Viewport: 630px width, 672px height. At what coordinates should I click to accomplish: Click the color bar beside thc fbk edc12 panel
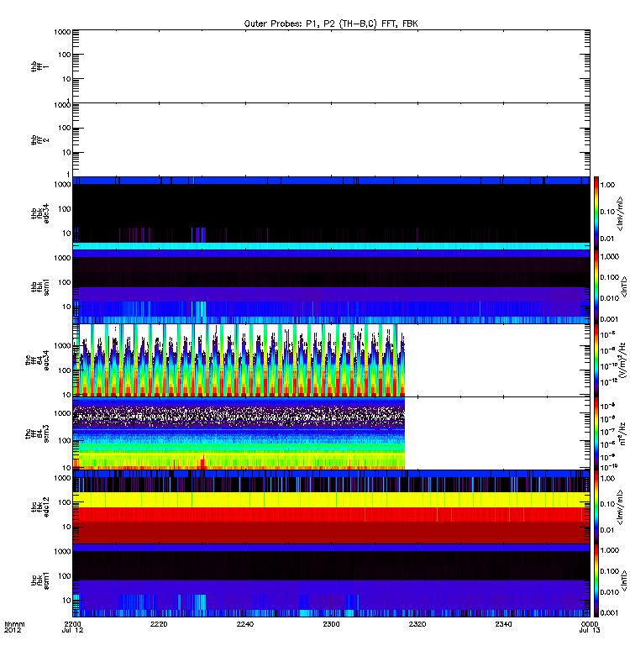coord(596,507)
